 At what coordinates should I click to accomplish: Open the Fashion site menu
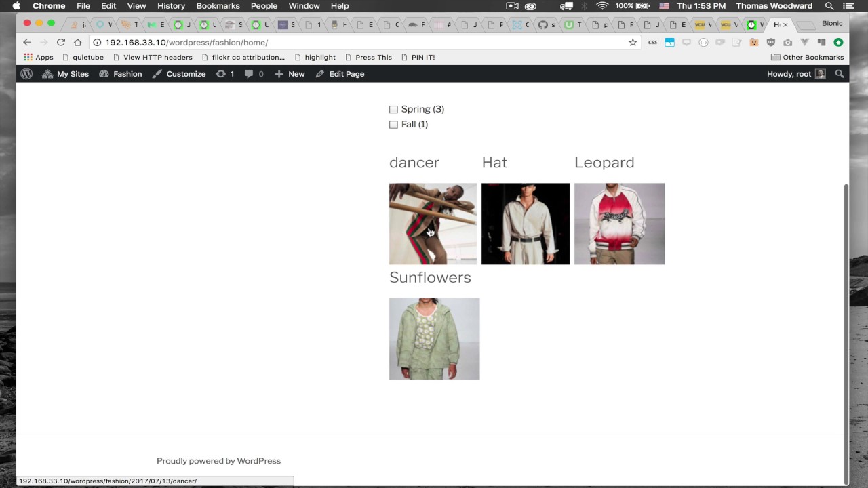(121, 74)
